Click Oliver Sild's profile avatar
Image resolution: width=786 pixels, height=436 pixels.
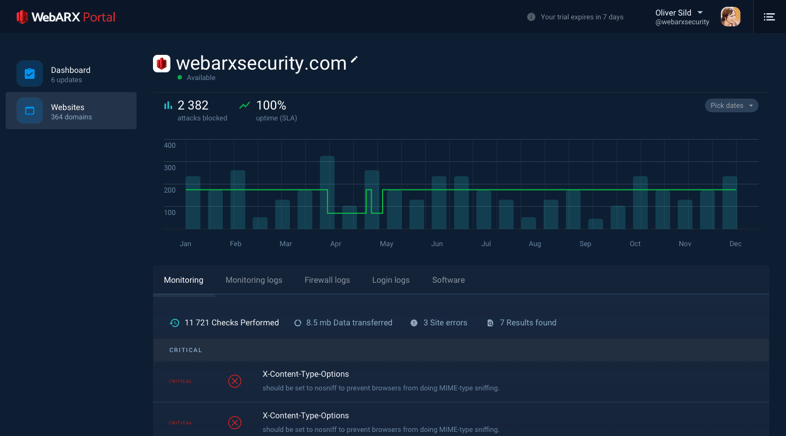click(730, 17)
